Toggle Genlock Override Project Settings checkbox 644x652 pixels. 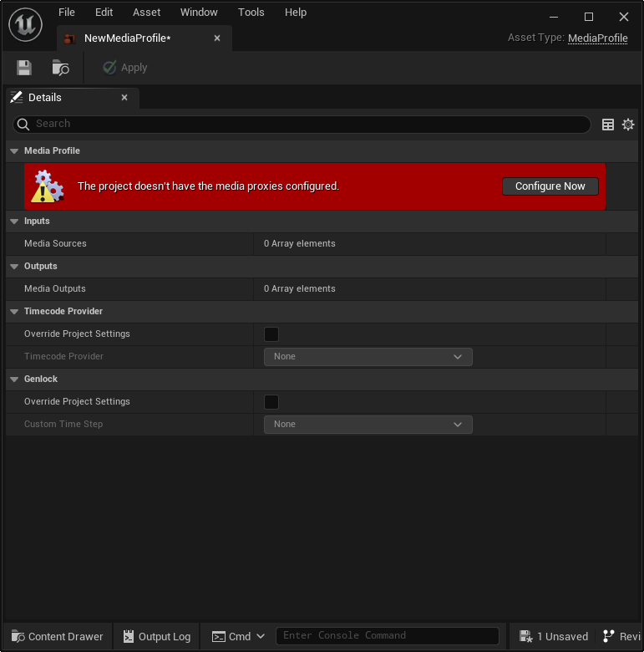click(x=271, y=402)
